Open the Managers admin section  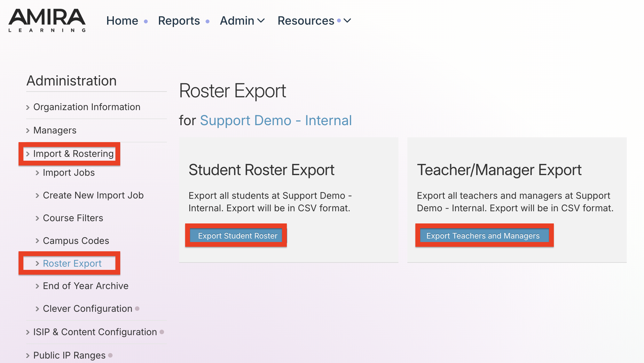55,130
